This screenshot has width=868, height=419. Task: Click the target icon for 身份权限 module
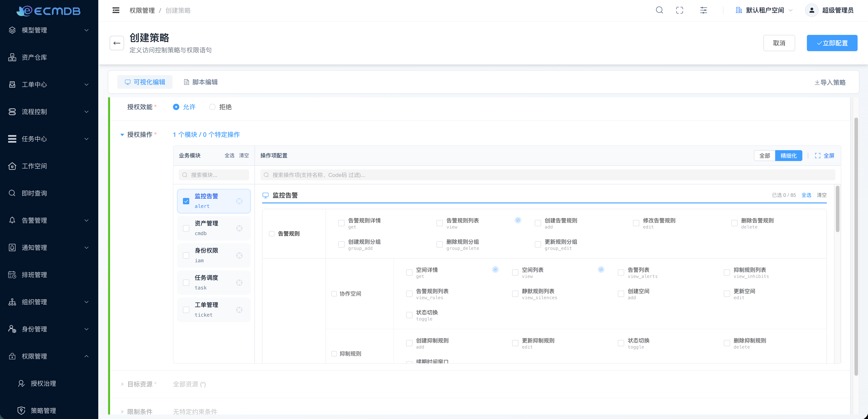(239, 255)
